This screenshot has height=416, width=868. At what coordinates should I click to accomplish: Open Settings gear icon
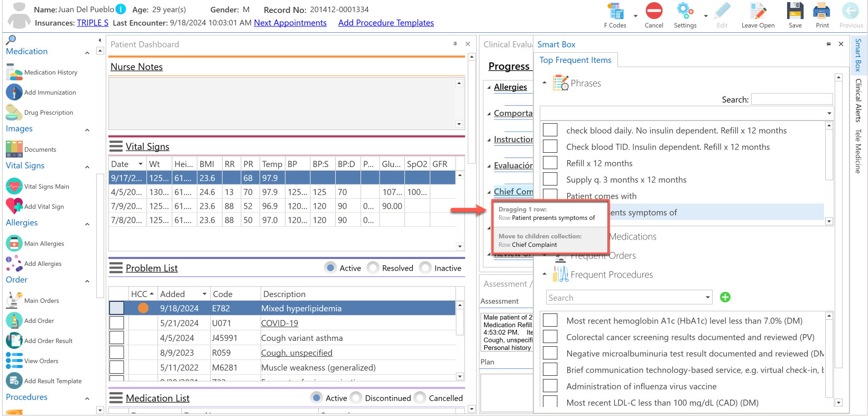[685, 11]
